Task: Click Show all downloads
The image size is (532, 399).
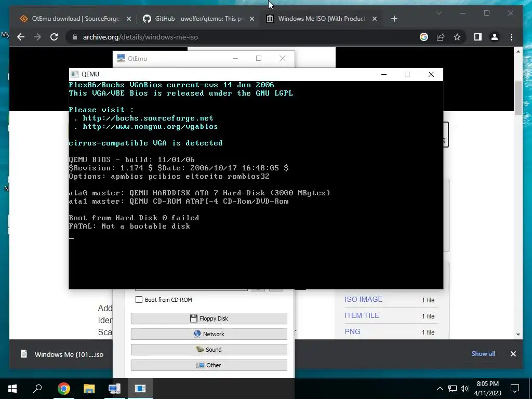Action: coord(483,353)
